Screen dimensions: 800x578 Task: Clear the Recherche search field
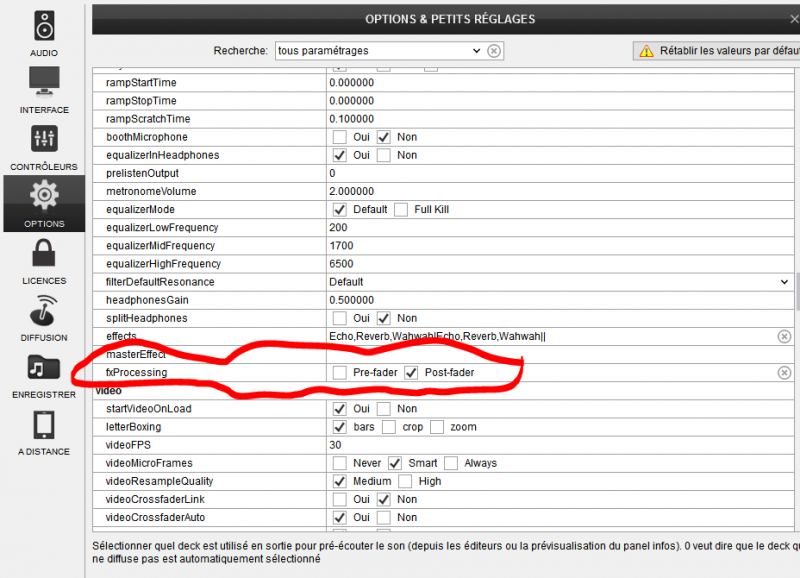click(494, 51)
